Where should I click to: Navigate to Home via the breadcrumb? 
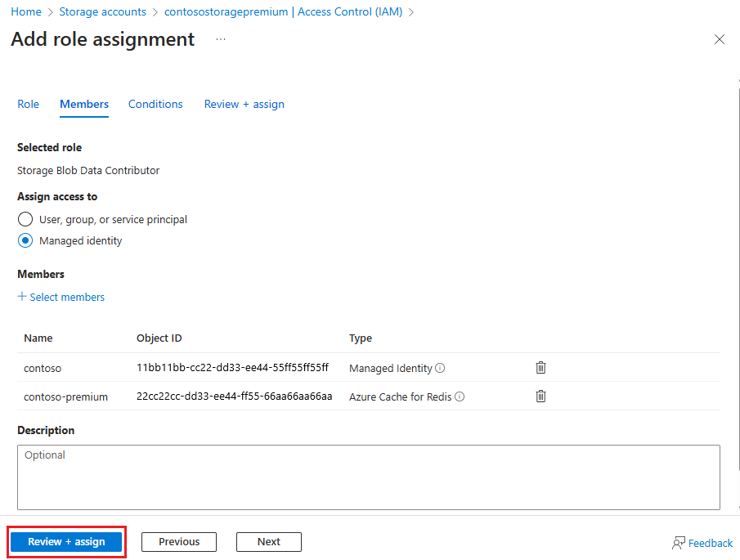pyautogui.click(x=25, y=11)
